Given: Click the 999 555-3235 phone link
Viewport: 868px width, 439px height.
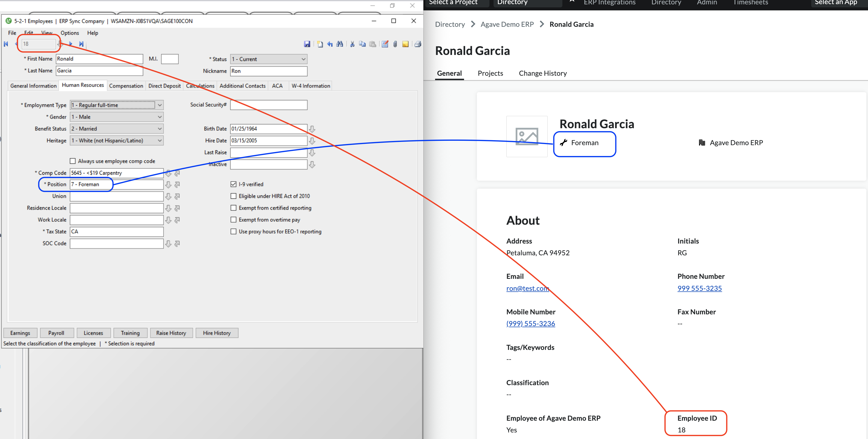Looking at the screenshot, I should [699, 289].
